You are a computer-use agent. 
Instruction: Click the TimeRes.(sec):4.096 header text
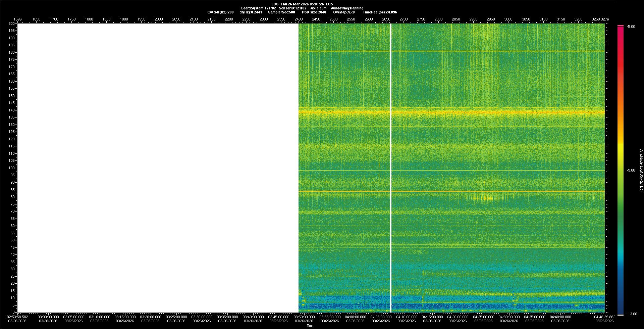pyautogui.click(x=380, y=12)
